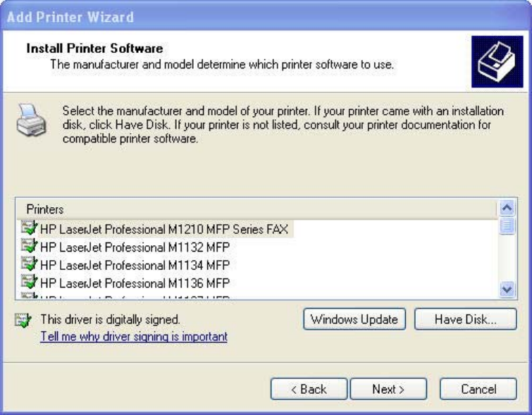Click the Have Disk... button
The height and width of the screenshot is (415, 532).
[466, 319]
